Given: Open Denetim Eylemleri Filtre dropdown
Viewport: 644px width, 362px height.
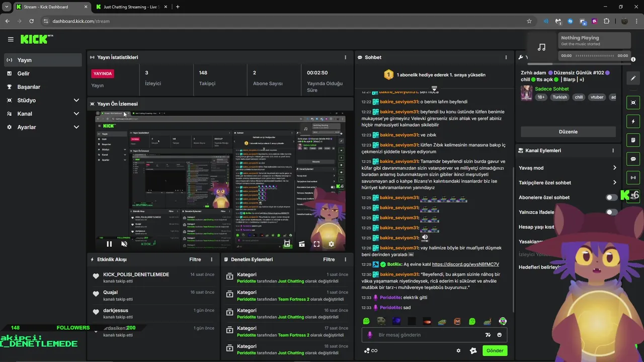Looking at the screenshot, I should point(329,259).
